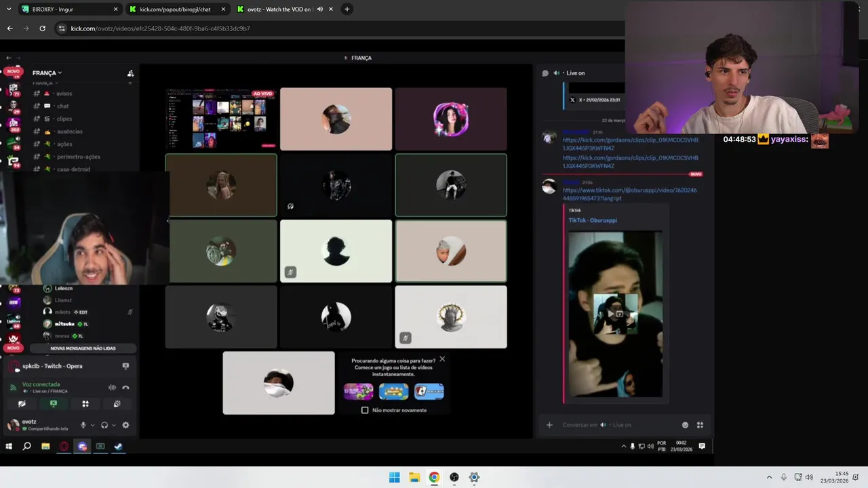Show hidden system tray icons
Image resolution: width=868 pixels, height=488 pixels.
coord(769,477)
